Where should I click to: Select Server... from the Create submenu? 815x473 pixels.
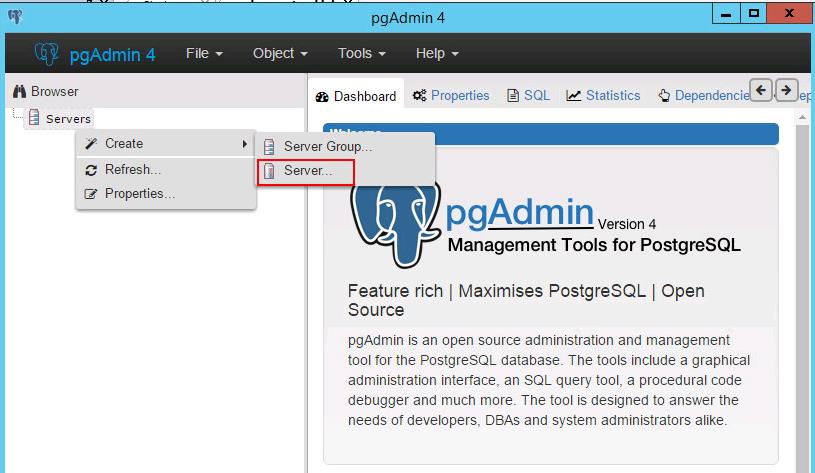307,171
